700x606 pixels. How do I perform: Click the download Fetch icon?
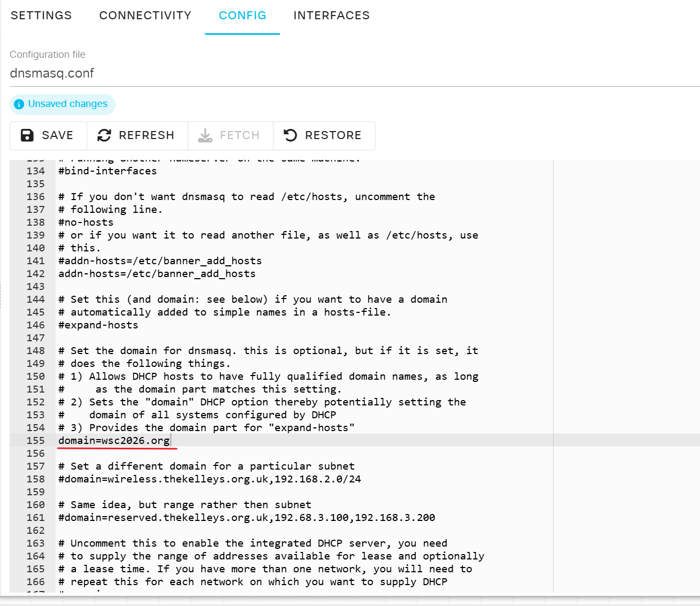point(205,135)
